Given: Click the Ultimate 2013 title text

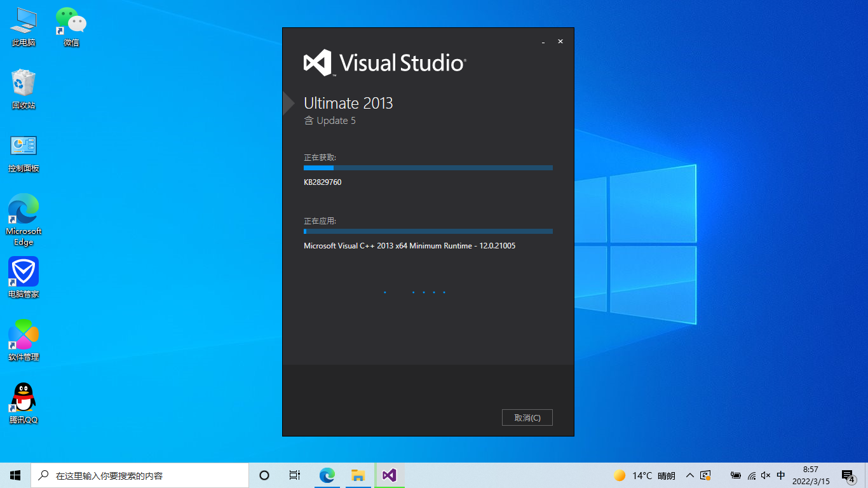Looking at the screenshot, I should pyautogui.click(x=348, y=103).
